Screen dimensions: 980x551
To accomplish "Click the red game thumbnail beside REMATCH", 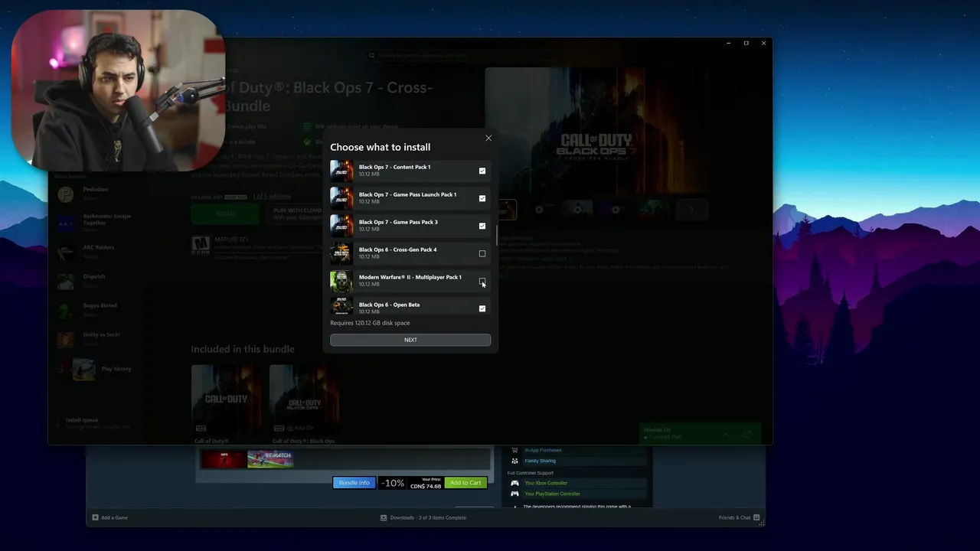I will tap(224, 458).
